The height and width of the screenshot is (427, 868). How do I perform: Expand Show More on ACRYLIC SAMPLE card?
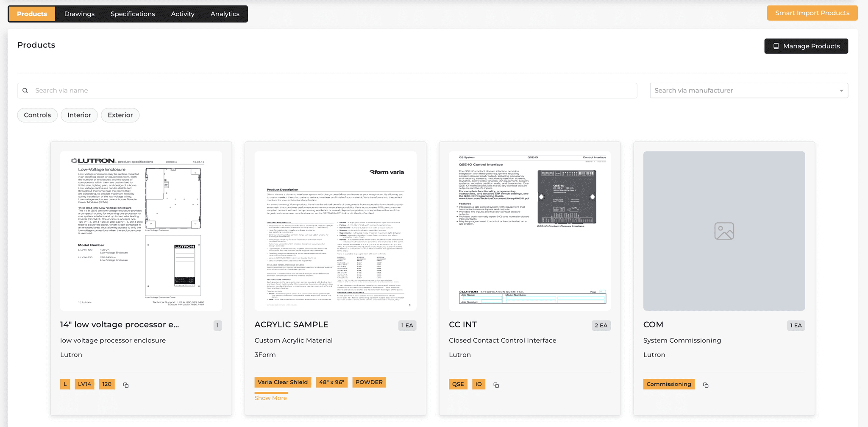[x=270, y=398]
